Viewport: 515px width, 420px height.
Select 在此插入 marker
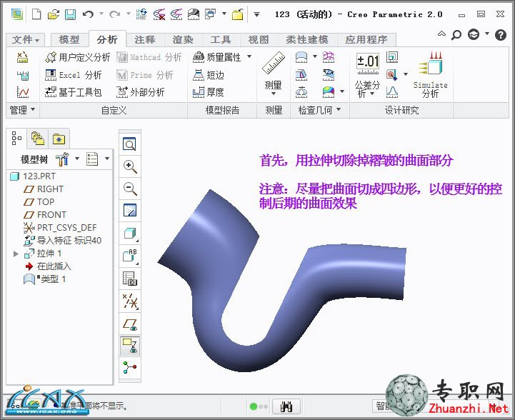click(x=48, y=266)
